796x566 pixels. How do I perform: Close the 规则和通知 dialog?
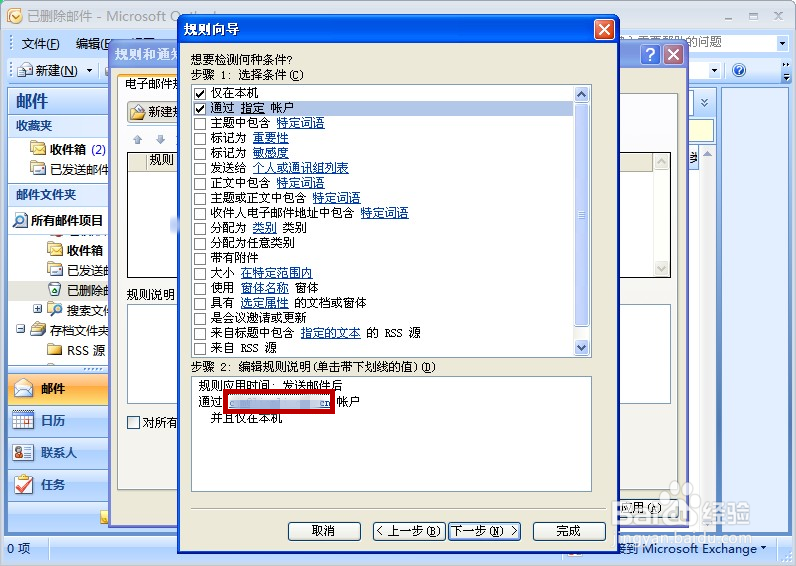[674, 54]
